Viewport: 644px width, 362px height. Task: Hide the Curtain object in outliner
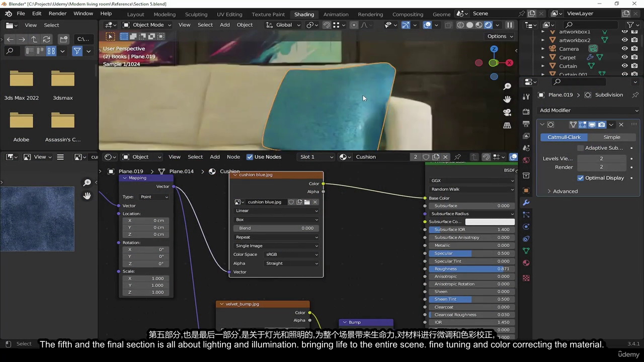coord(624,66)
